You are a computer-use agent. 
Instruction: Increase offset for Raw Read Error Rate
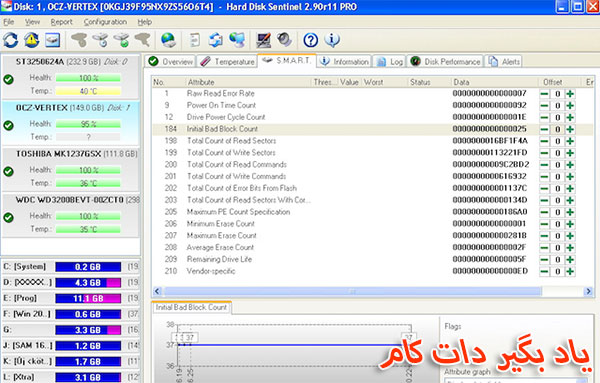pos(570,94)
